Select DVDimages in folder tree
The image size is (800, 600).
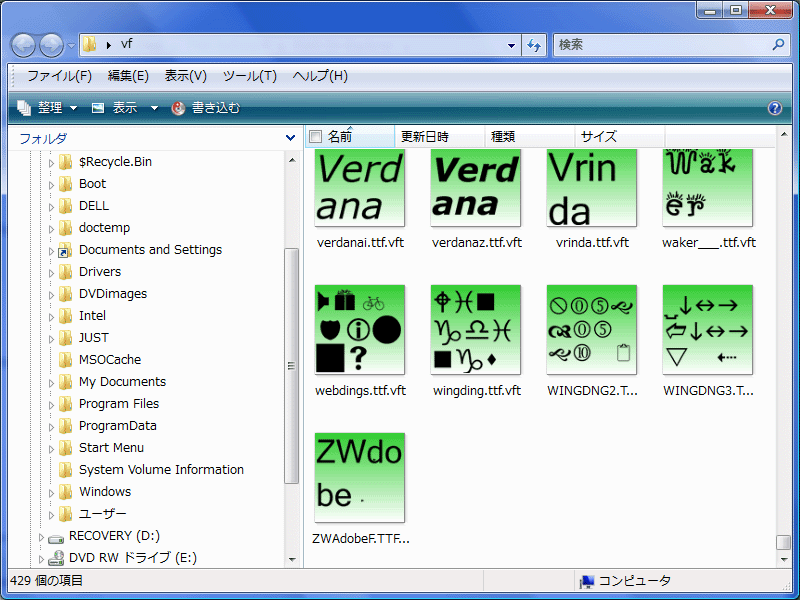113,294
